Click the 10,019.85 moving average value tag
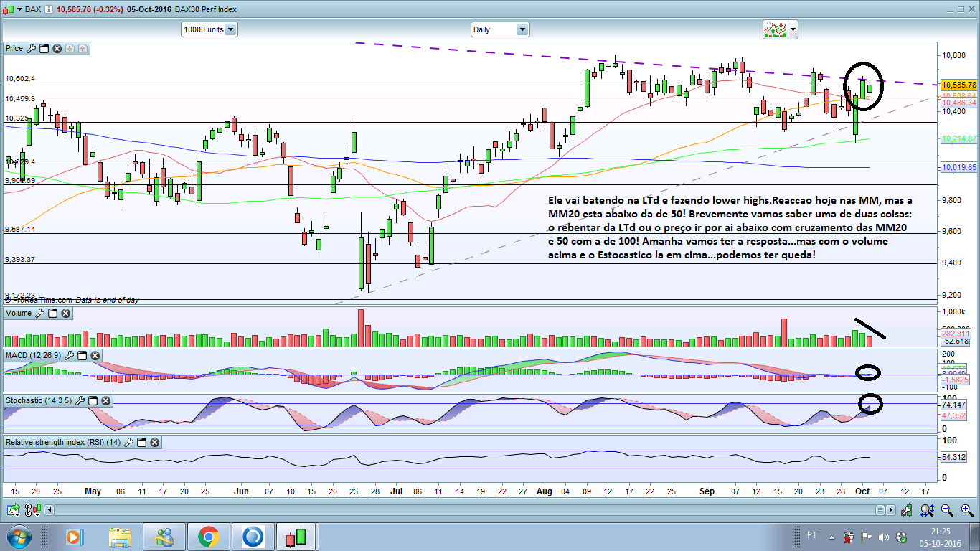Image resolution: width=980 pixels, height=551 pixels. [959, 167]
